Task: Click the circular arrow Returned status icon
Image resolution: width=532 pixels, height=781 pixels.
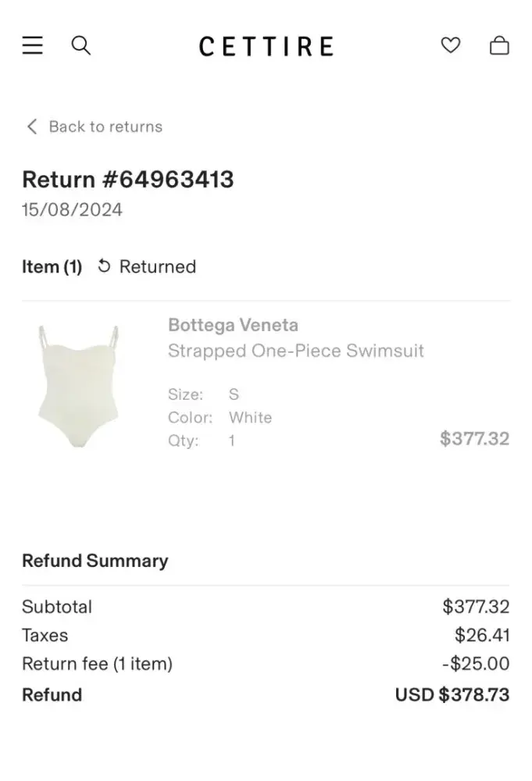Action: coord(104,267)
